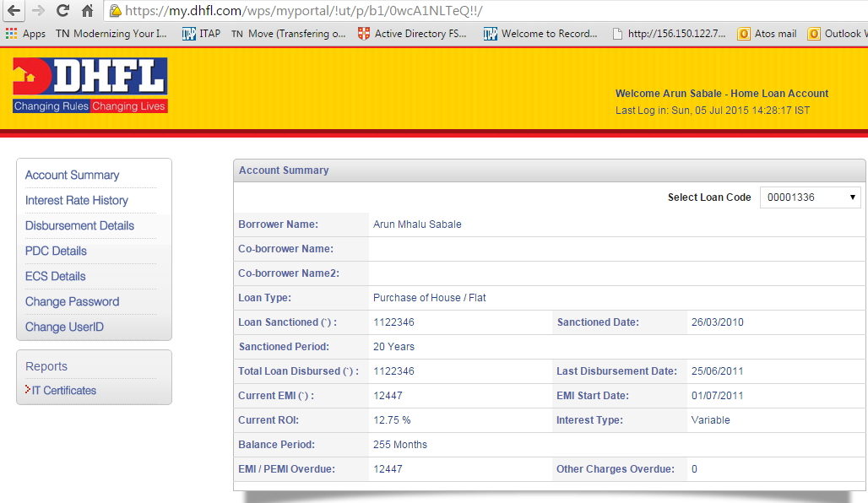Open the Atos mail bookmark
The width and height of the screenshot is (868, 503).
click(767, 34)
